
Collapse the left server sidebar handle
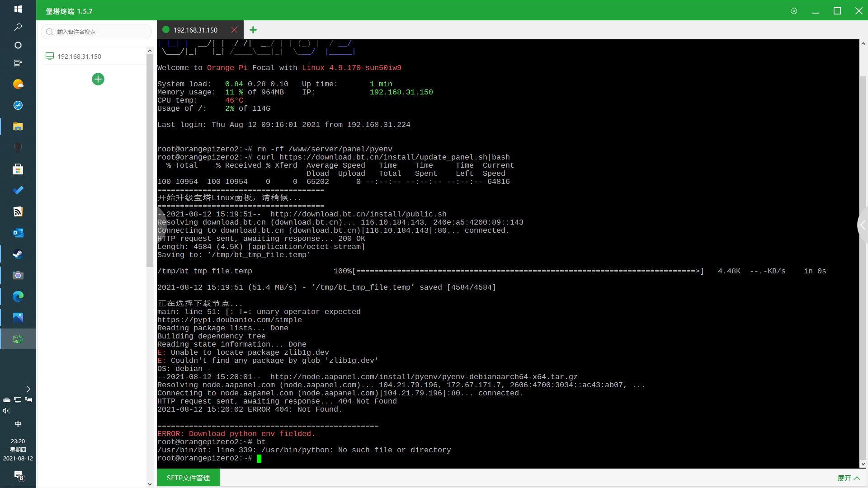[x=160, y=225]
